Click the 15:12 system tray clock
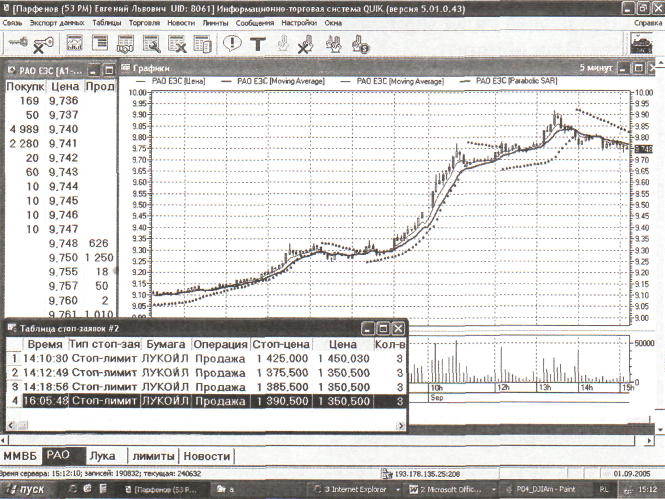 (648, 490)
